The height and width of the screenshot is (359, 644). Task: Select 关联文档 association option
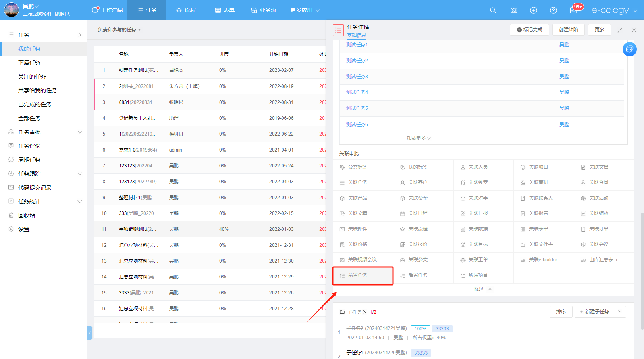(604, 167)
